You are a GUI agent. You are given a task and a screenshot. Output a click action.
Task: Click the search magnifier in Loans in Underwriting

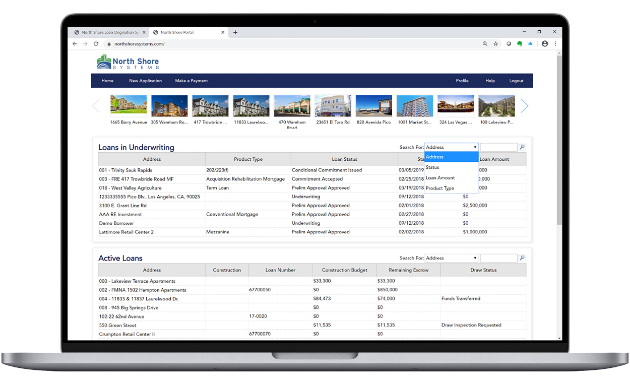(522, 147)
